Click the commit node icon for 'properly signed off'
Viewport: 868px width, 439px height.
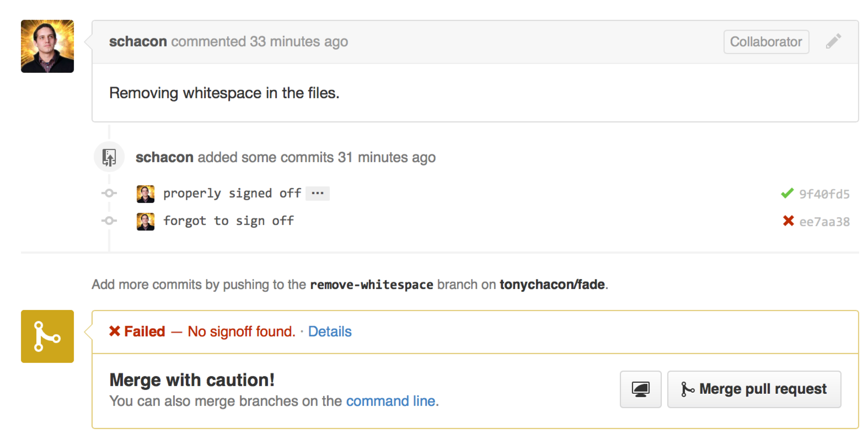pyautogui.click(x=109, y=193)
